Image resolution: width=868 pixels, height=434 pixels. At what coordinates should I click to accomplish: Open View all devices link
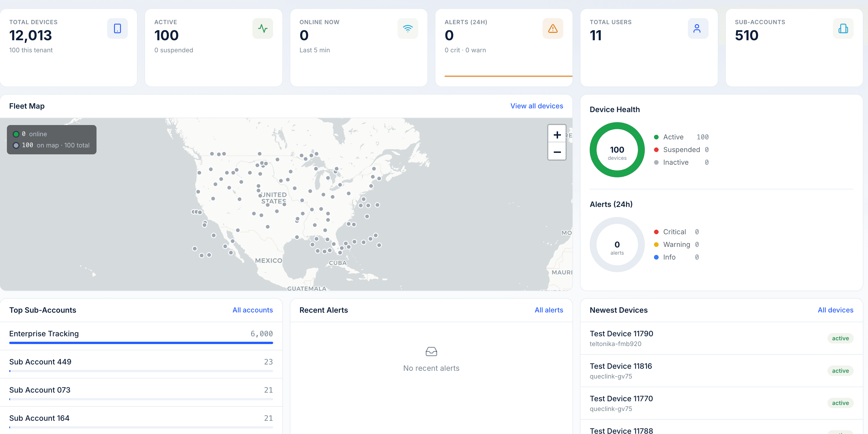[537, 106]
